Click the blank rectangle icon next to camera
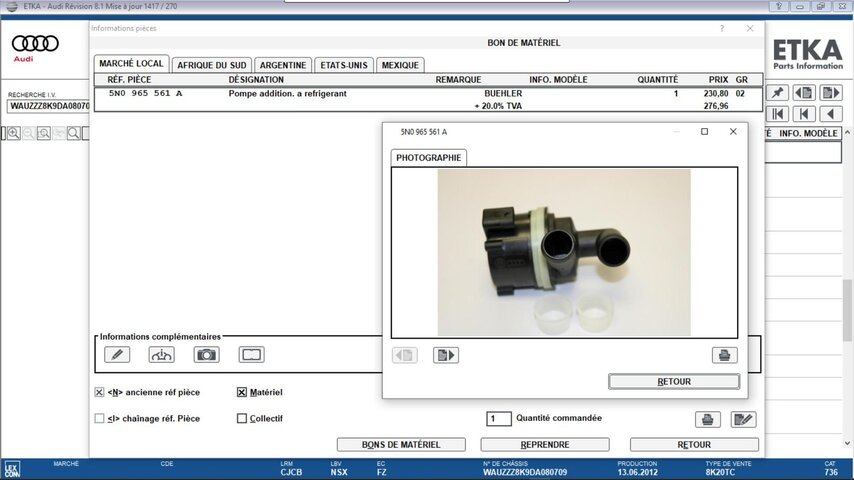 pyautogui.click(x=251, y=355)
